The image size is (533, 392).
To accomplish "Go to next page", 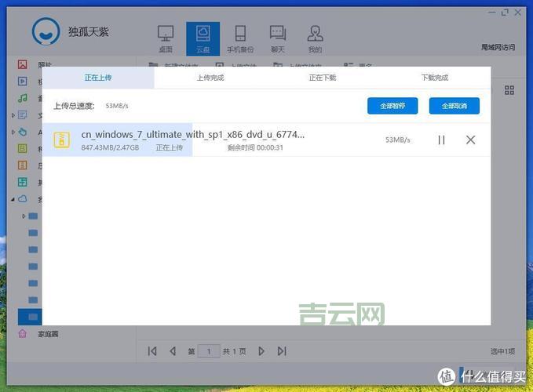I will [261, 351].
